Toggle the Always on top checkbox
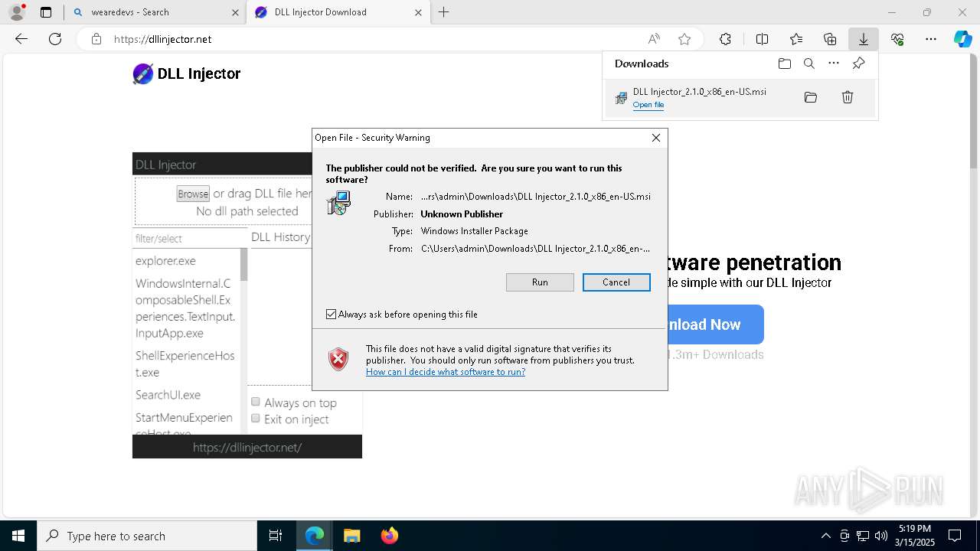 pos(256,402)
